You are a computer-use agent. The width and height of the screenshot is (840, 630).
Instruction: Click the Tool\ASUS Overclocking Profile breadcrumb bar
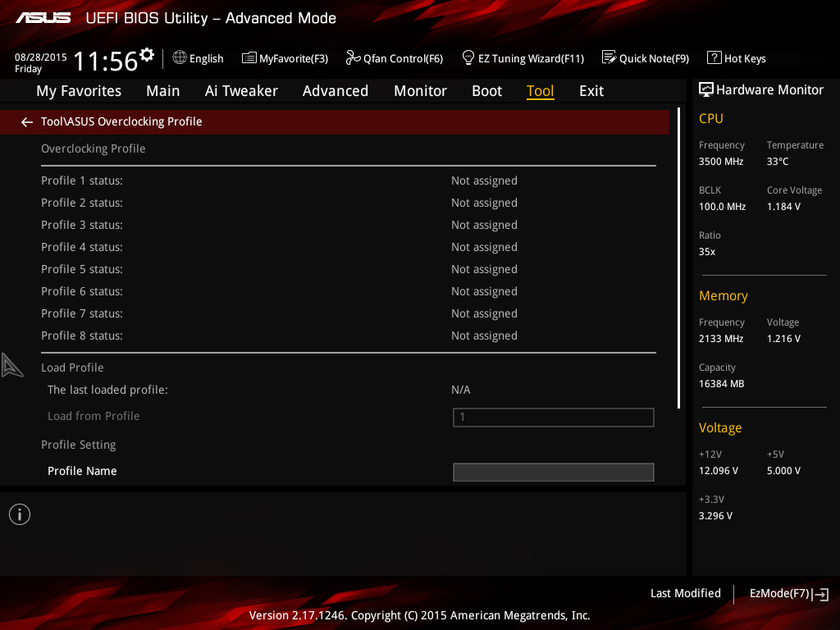[x=335, y=122]
